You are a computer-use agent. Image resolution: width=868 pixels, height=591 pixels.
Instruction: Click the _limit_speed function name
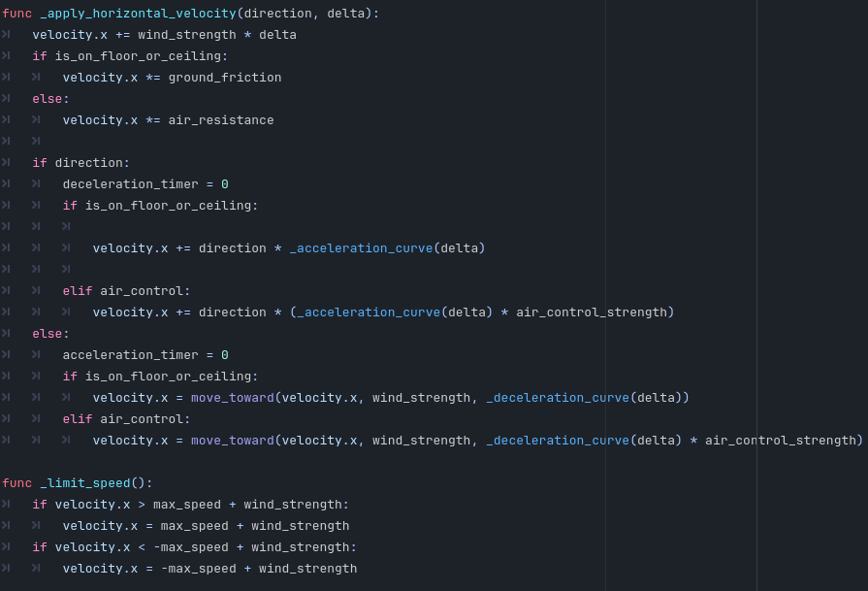click(x=85, y=483)
